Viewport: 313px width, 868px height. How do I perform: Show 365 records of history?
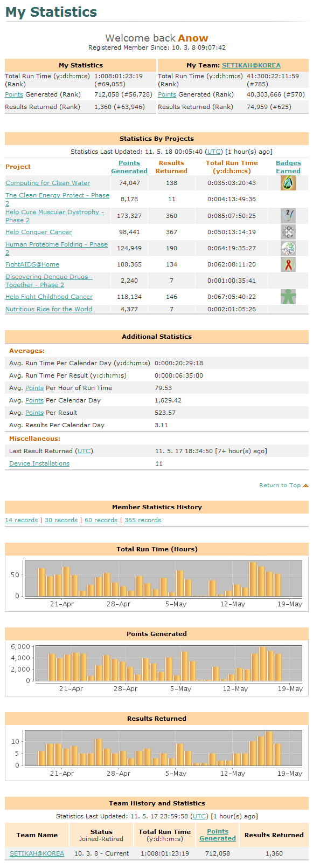[143, 520]
